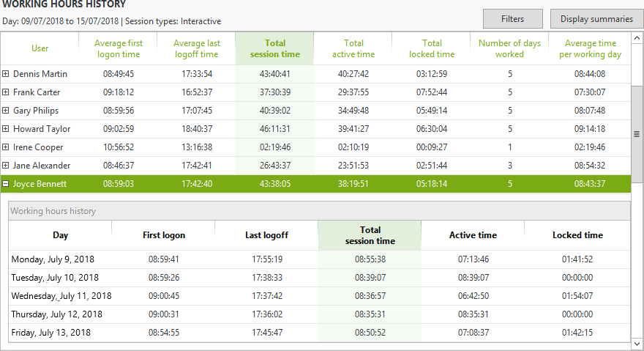Image resolution: width=644 pixels, height=351 pixels.
Task: Sort by Average first logon time
Action: 119,48
